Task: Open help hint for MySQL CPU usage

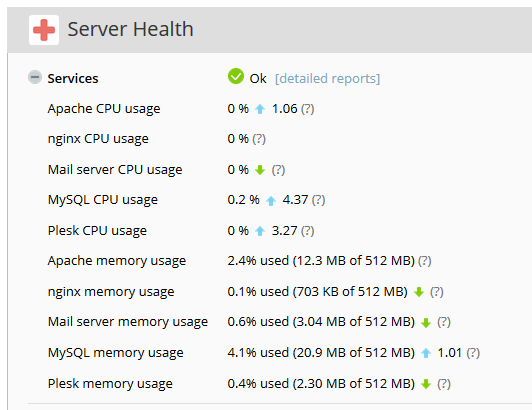Action: coord(319,200)
